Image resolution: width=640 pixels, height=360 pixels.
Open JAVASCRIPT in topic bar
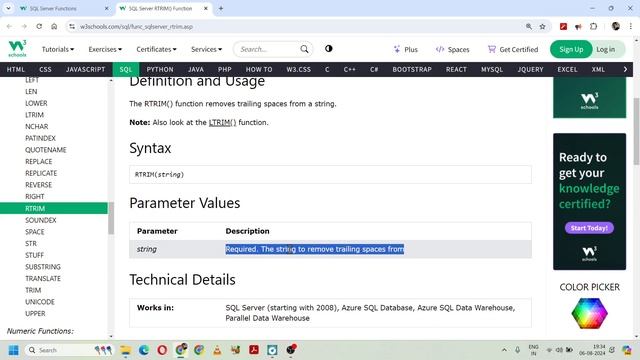[x=86, y=69]
